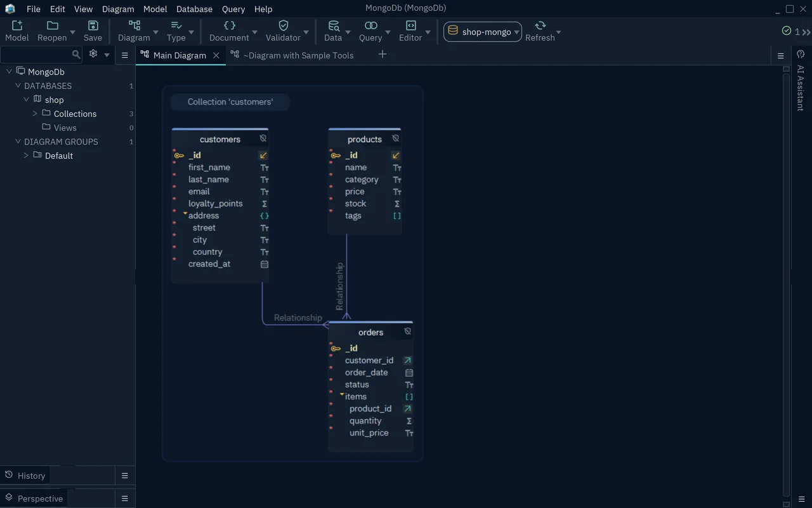
Task: Click the Data toolbar icon
Action: coord(333,25)
